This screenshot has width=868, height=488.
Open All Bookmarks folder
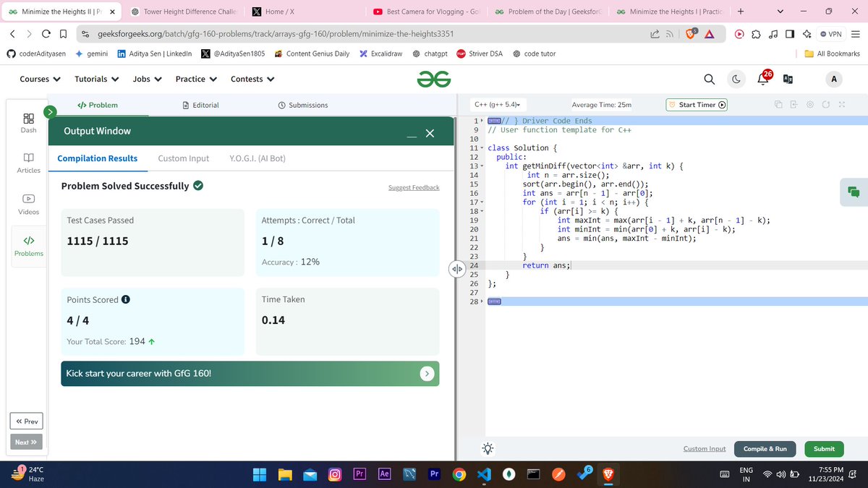[x=833, y=53]
